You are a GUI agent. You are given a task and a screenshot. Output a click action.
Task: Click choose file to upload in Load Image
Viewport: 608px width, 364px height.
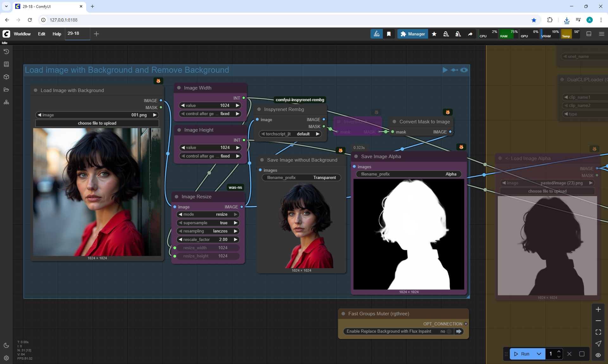click(97, 123)
